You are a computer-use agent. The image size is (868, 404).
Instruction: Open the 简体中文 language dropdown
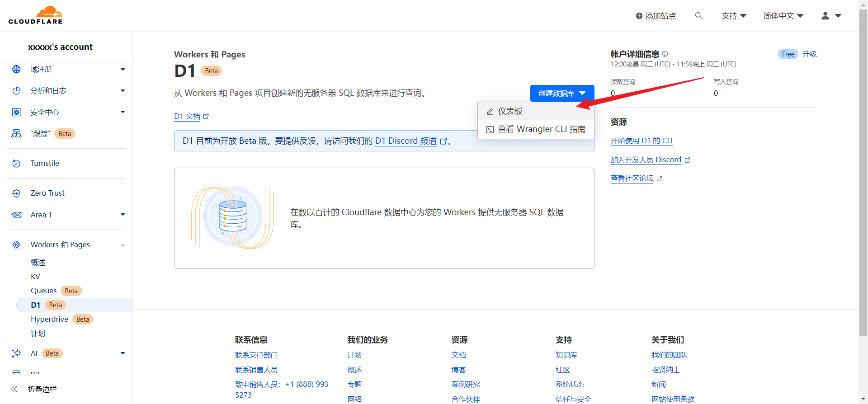point(783,16)
